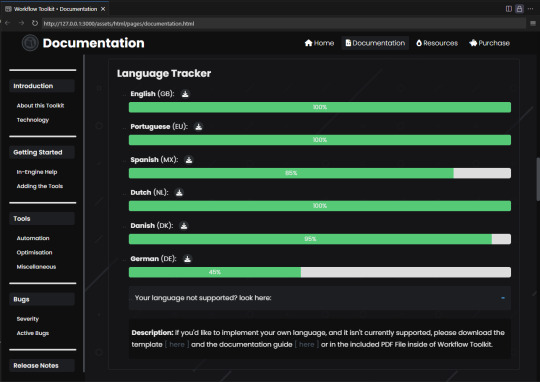Viewport: 540px width, 382px height.
Task: Go forward with the browser forward arrow
Action: 21,23
